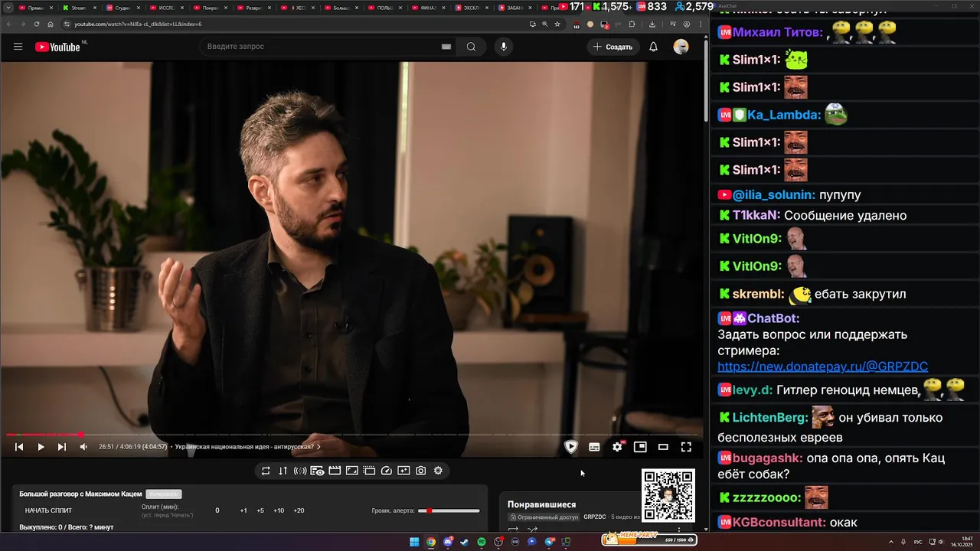This screenshot has height=551, width=980.
Task: Click the Создать button
Action: 612,47
